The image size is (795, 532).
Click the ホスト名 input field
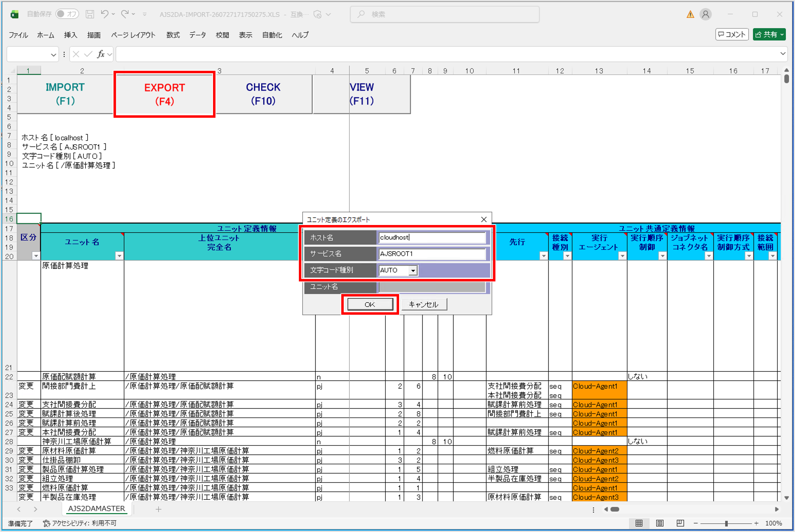pyautogui.click(x=432, y=238)
